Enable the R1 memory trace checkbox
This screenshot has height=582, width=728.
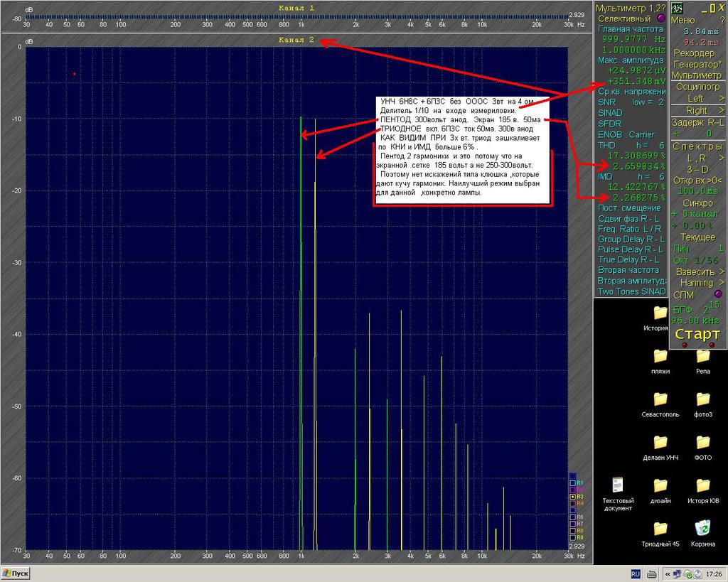pos(573,483)
